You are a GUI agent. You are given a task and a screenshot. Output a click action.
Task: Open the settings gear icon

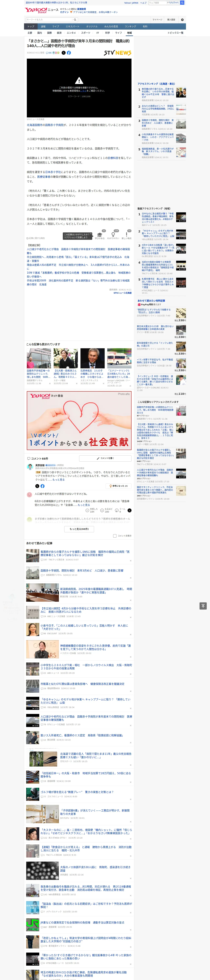point(182,20)
